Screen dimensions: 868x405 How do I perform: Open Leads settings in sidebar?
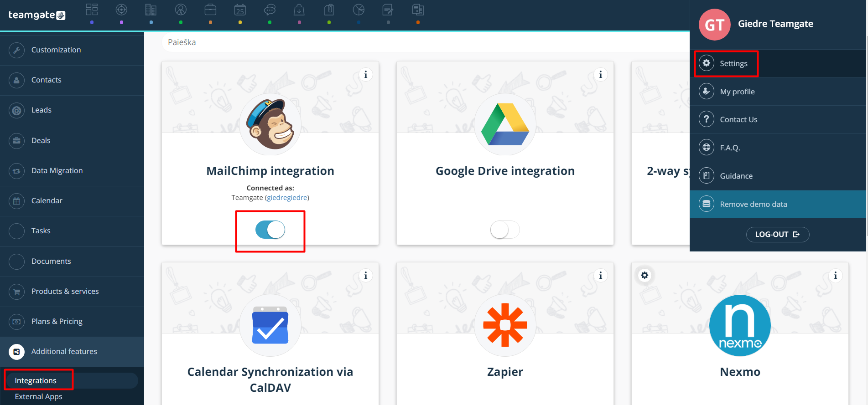(x=72, y=110)
